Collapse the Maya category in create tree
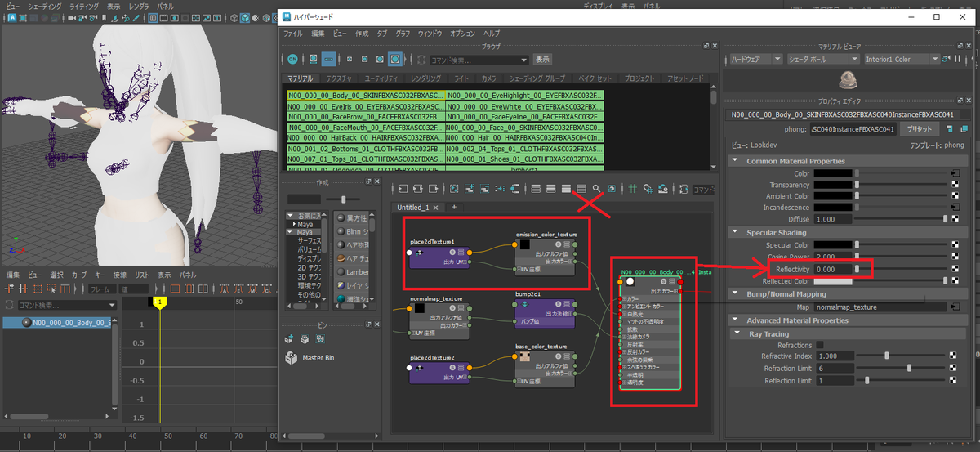This screenshot has width=980, height=452. coord(291,233)
